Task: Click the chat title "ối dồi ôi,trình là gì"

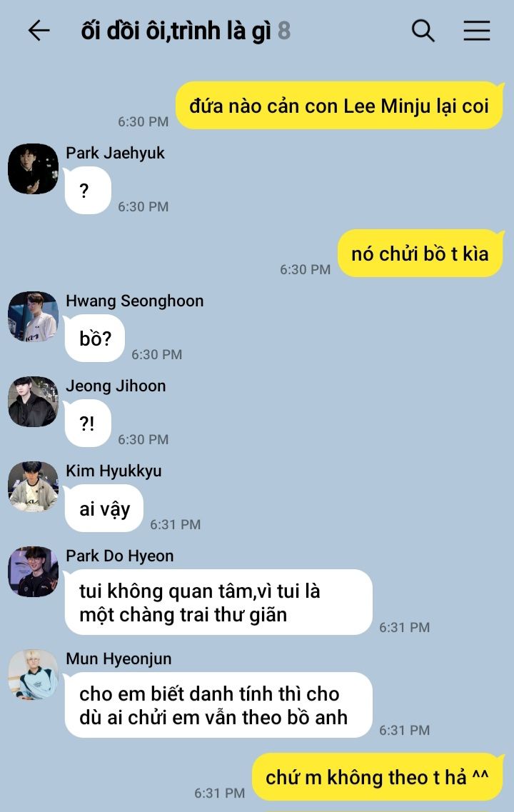Action: (176, 31)
